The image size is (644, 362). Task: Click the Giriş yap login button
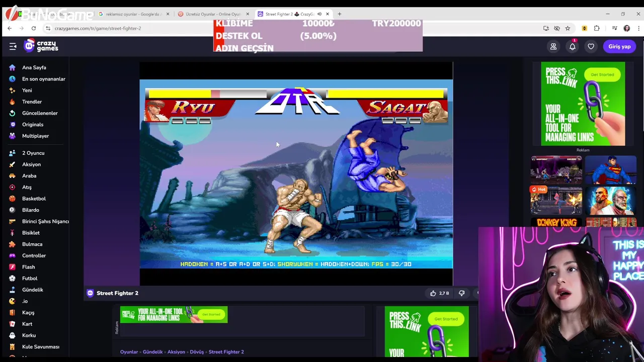point(619,47)
